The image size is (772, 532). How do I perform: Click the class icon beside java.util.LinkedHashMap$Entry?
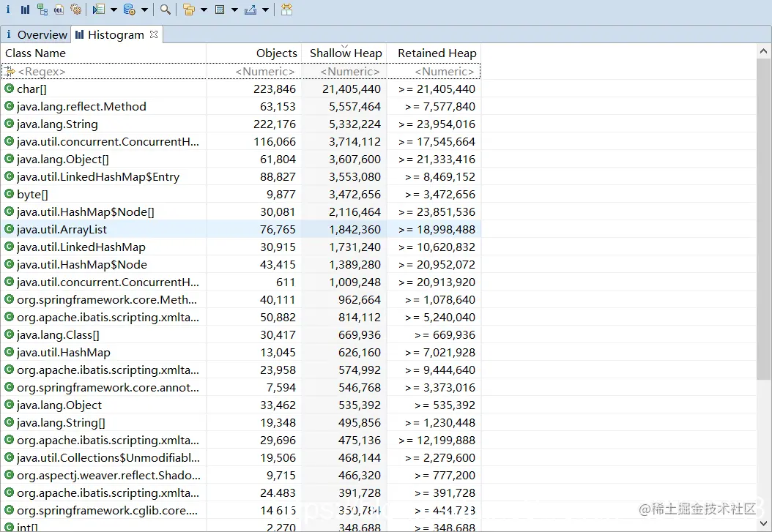[x=9, y=176]
